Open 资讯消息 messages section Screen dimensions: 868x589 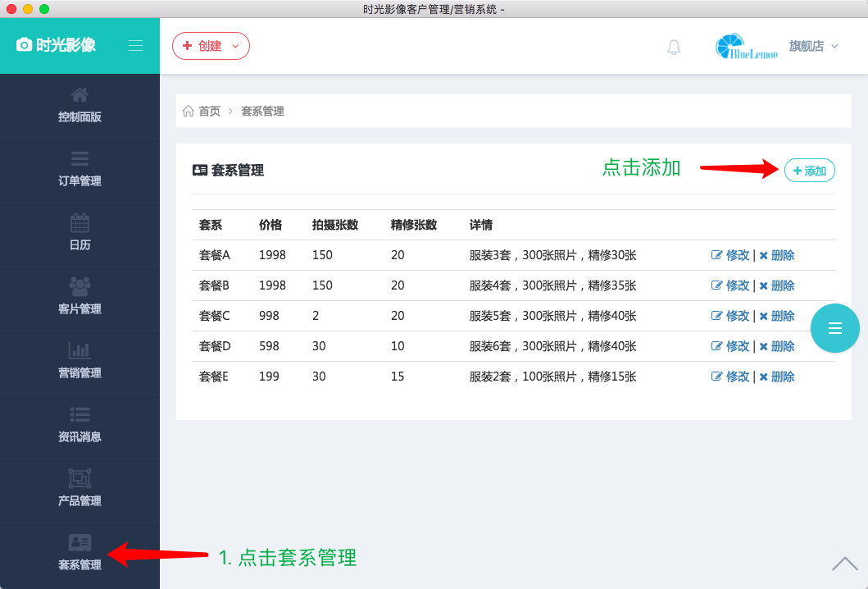(x=80, y=426)
